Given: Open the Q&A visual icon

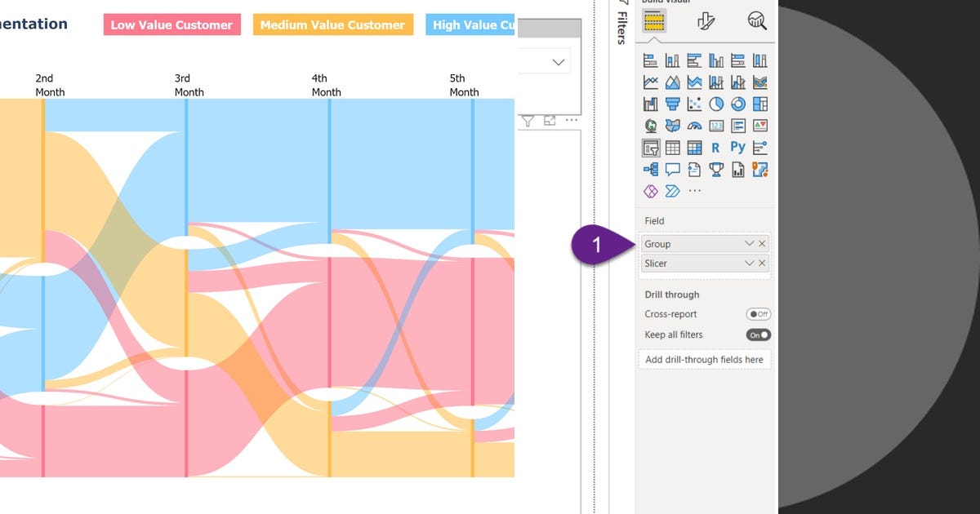Looking at the screenshot, I should pyautogui.click(x=672, y=170).
